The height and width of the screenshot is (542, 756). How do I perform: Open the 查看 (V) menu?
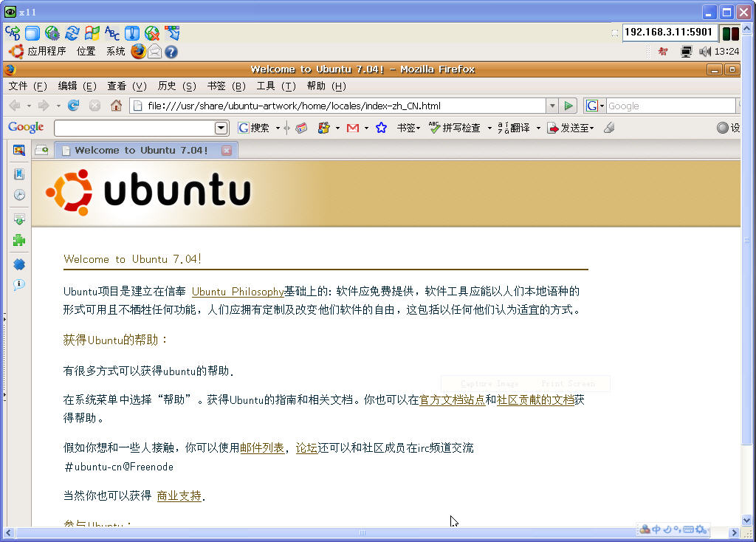[127, 86]
